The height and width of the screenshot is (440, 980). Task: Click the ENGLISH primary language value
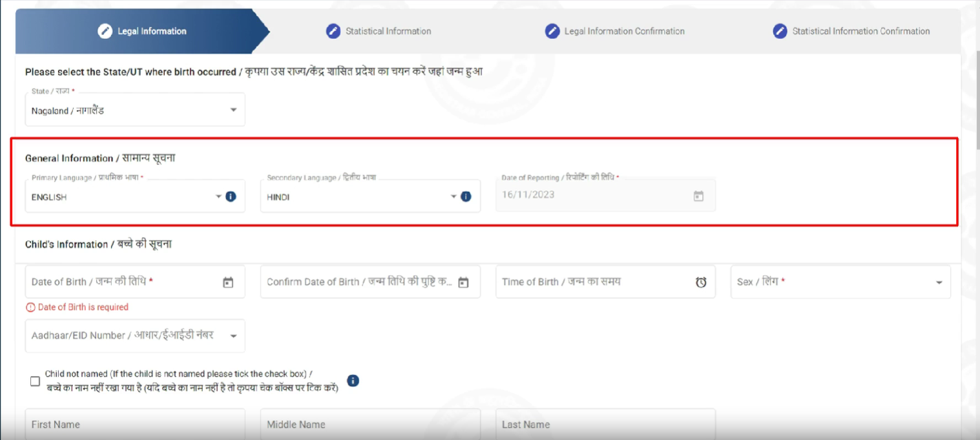coord(49,198)
